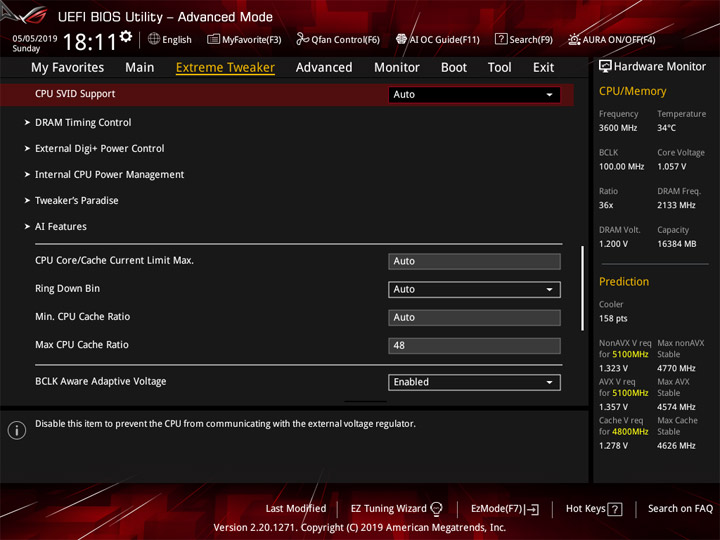Open CPU SVID Support dropdown
The width and height of the screenshot is (720, 540).
[x=474, y=95]
